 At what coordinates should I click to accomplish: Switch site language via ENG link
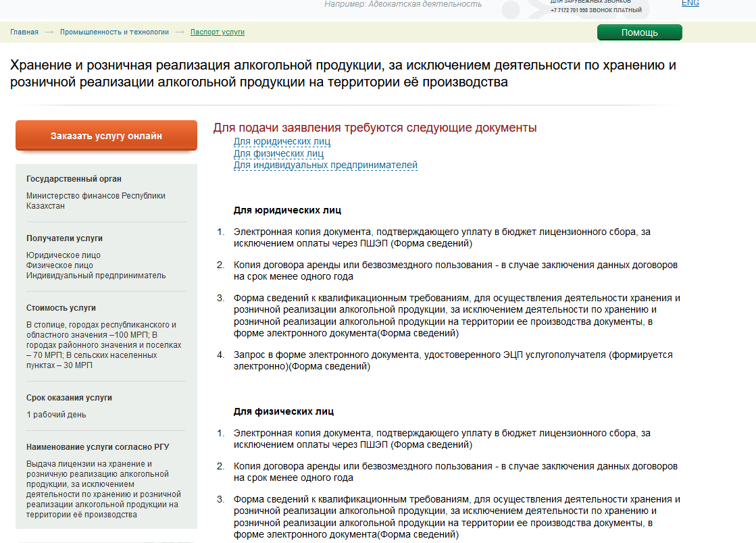pyautogui.click(x=690, y=3)
